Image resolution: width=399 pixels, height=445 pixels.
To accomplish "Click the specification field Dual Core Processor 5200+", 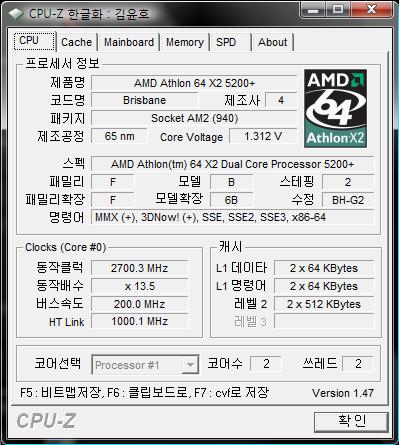I will click(232, 164).
